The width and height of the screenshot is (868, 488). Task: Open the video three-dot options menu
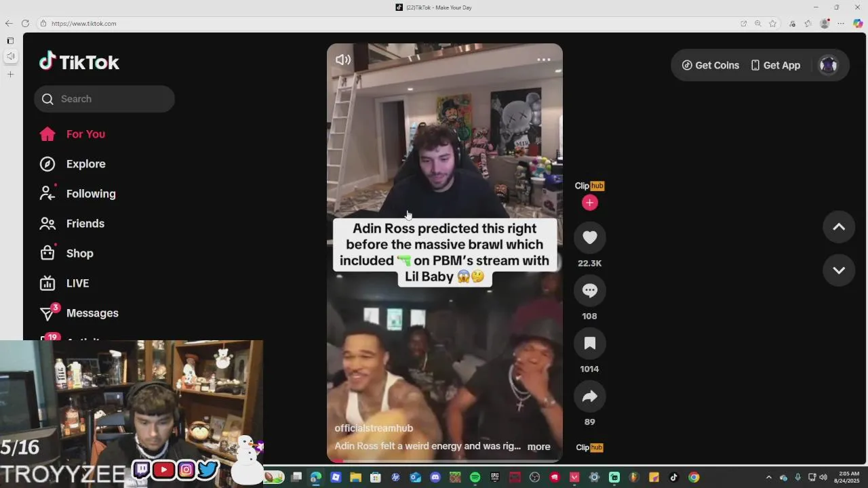[x=544, y=60]
